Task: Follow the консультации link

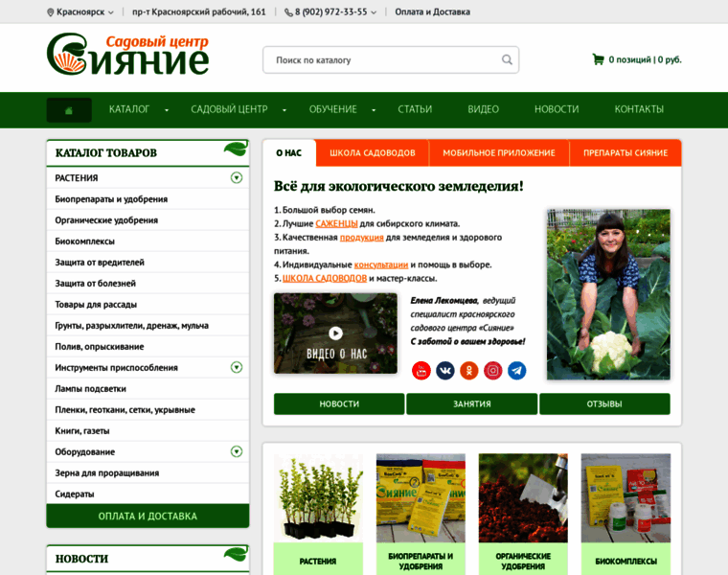Action: click(x=381, y=264)
